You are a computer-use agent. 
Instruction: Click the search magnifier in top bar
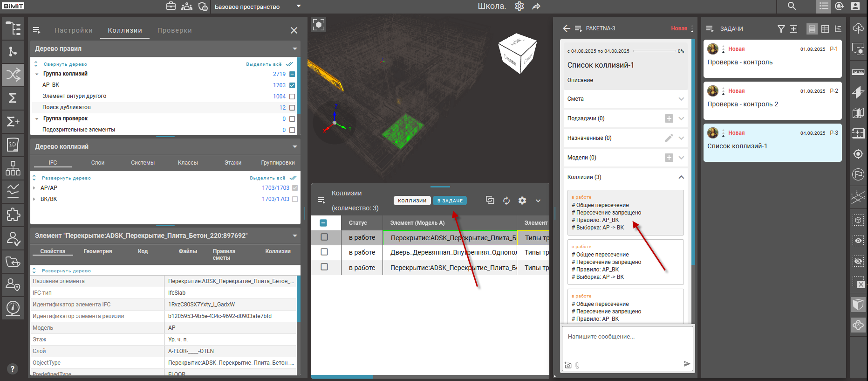[x=792, y=6]
